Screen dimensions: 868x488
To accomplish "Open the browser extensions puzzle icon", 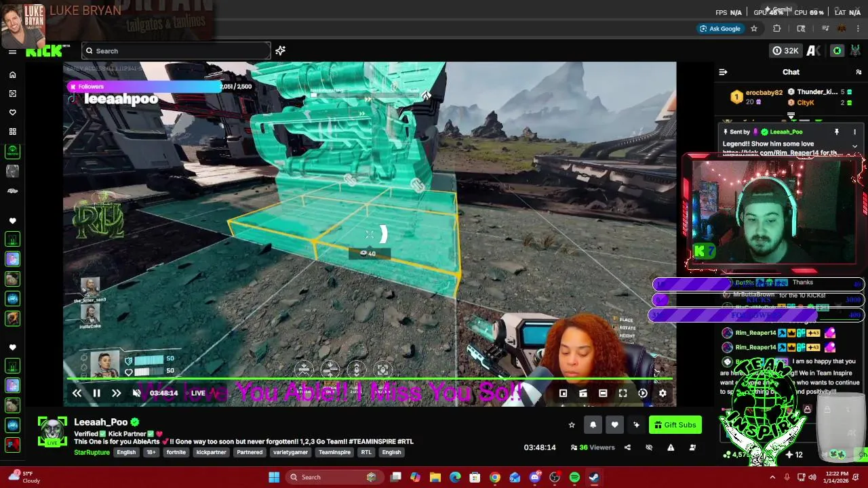I will coord(777,28).
